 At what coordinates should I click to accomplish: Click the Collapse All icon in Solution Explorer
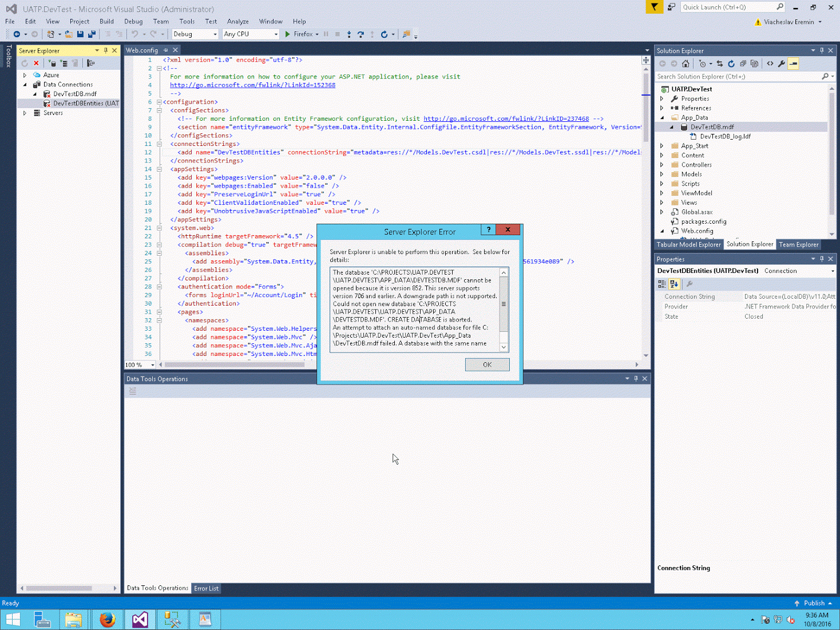tap(743, 64)
